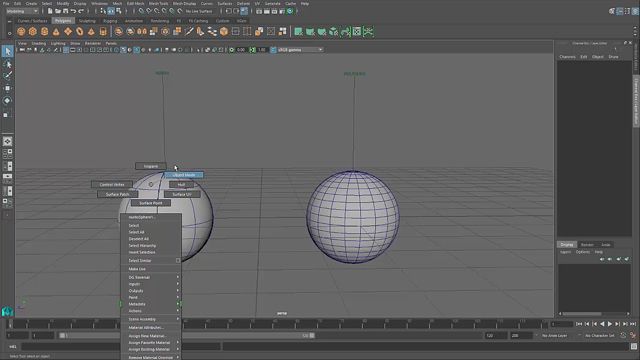Click the polygon cylinder shelf icon
Screen dimensions: 640x360
point(44,31)
